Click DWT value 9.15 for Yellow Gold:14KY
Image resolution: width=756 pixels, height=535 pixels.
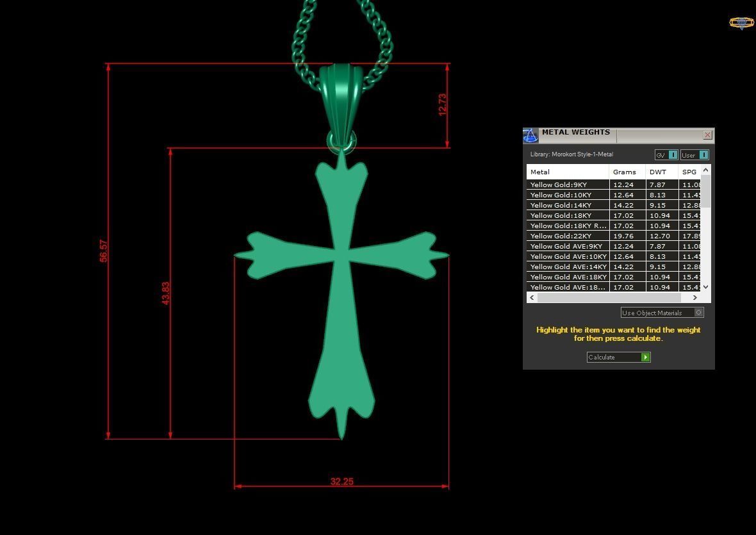pos(657,205)
